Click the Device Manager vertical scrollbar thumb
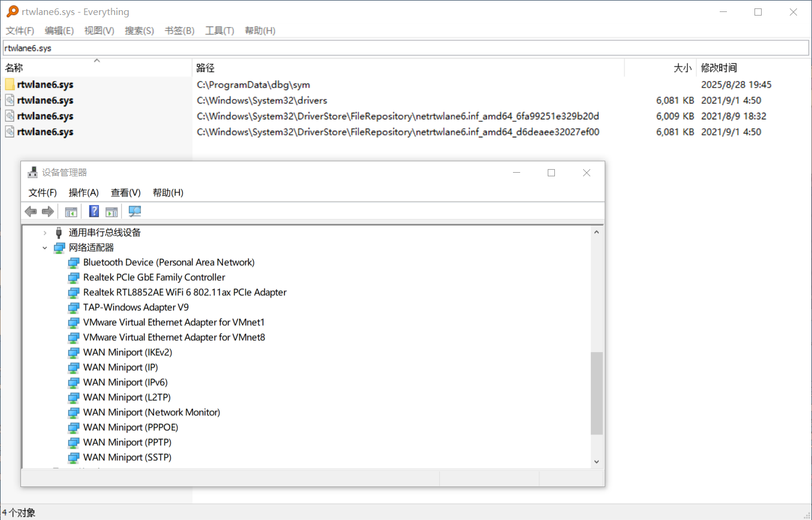Image resolution: width=812 pixels, height=520 pixels. 596,393
